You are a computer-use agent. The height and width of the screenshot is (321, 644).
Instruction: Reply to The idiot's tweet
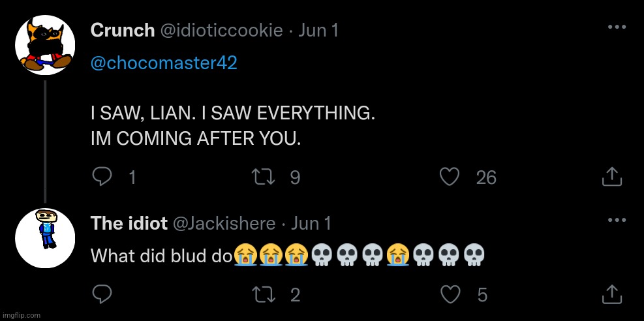102,295
